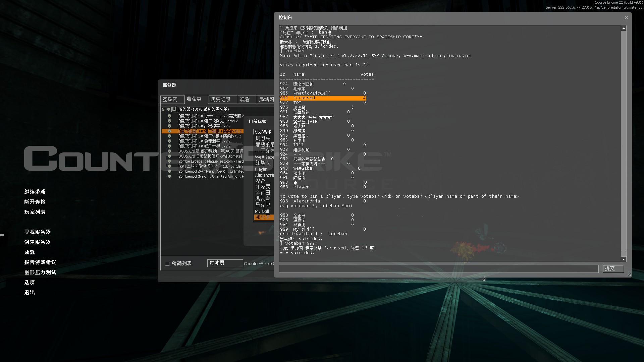Close the 控制台 console window

[x=626, y=18]
